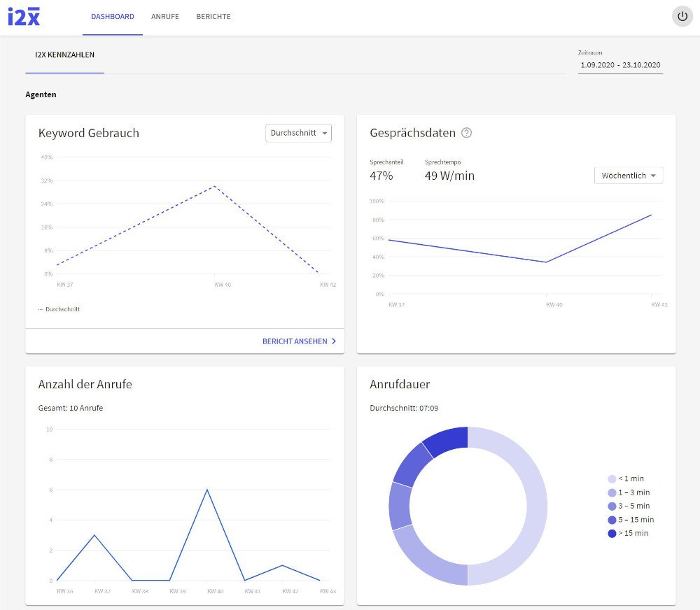Open the Durchschnitt dropdown in Keyword Gebrauch
This screenshot has width=700, height=610.
[299, 133]
